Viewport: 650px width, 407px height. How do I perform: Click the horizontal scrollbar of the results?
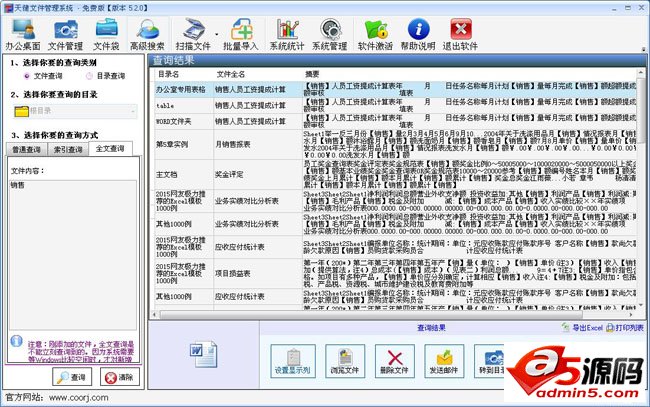click(371, 314)
